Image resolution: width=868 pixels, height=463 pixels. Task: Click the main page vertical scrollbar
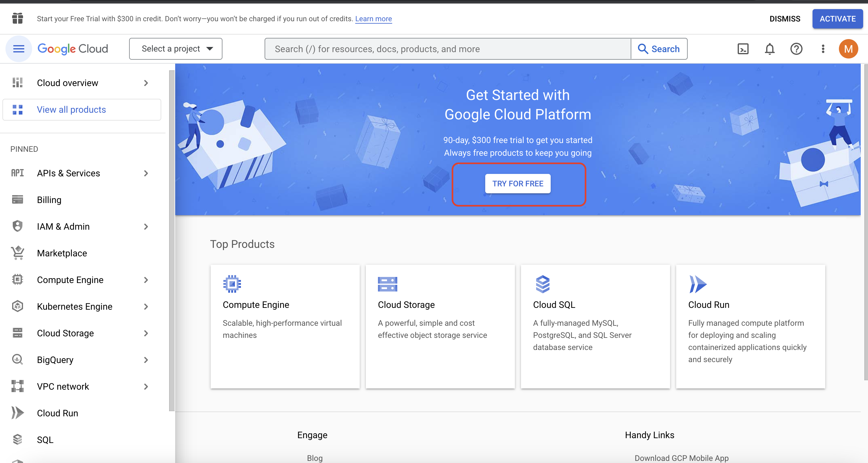[x=865, y=222]
